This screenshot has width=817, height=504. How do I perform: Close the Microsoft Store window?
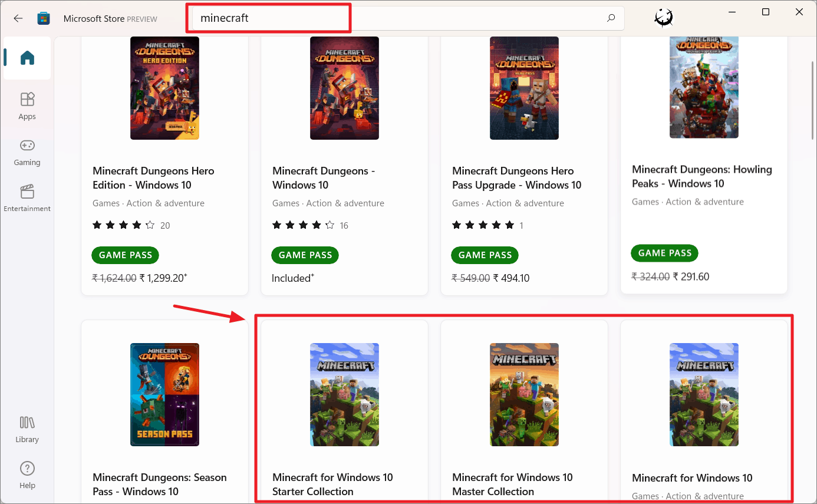click(799, 12)
